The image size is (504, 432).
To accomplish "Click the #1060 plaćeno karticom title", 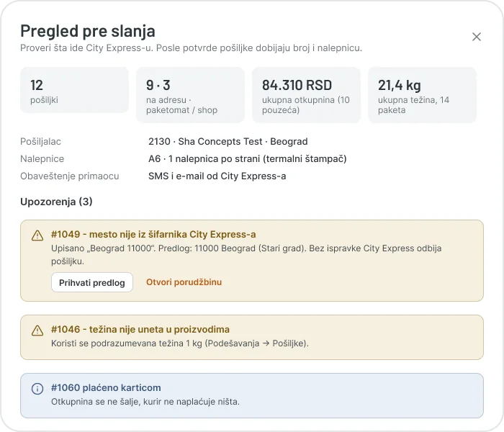I will coord(106,387).
